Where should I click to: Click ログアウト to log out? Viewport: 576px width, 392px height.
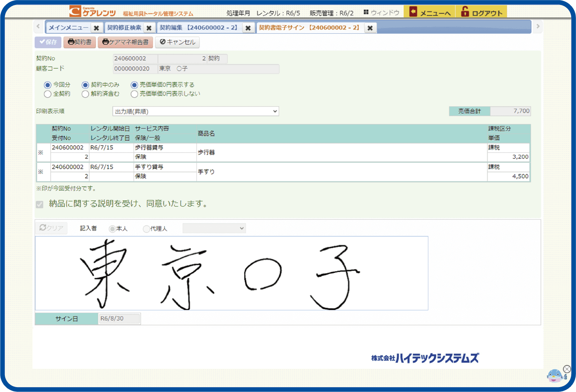point(481,12)
